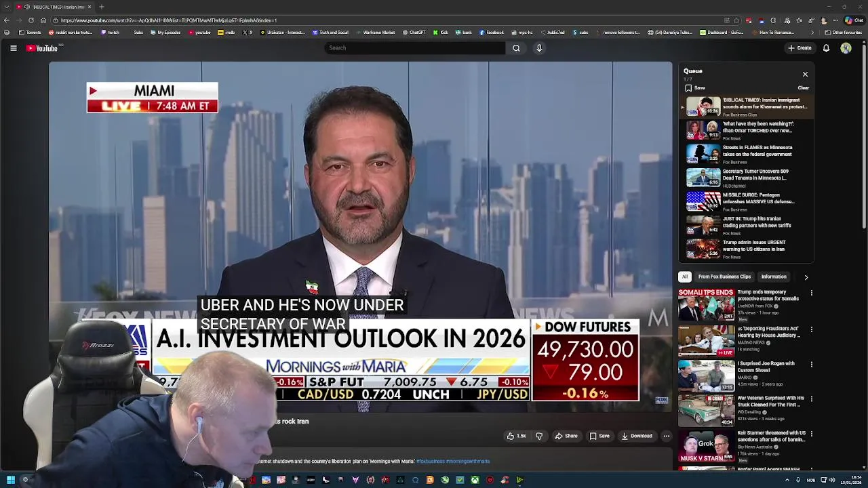
Task: Click the search magnifier button
Action: [x=516, y=48]
